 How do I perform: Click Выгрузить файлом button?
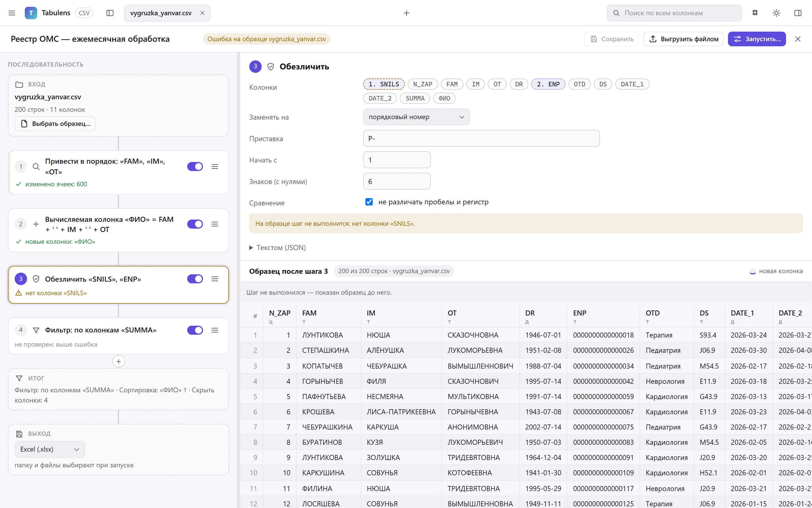click(x=683, y=39)
